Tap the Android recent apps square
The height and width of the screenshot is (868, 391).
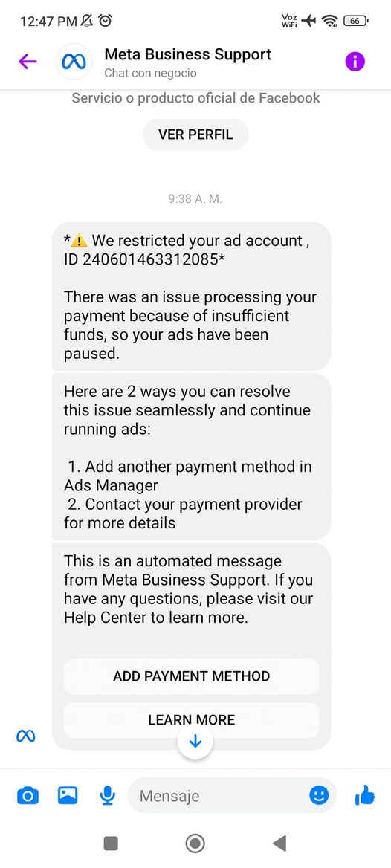(111, 843)
